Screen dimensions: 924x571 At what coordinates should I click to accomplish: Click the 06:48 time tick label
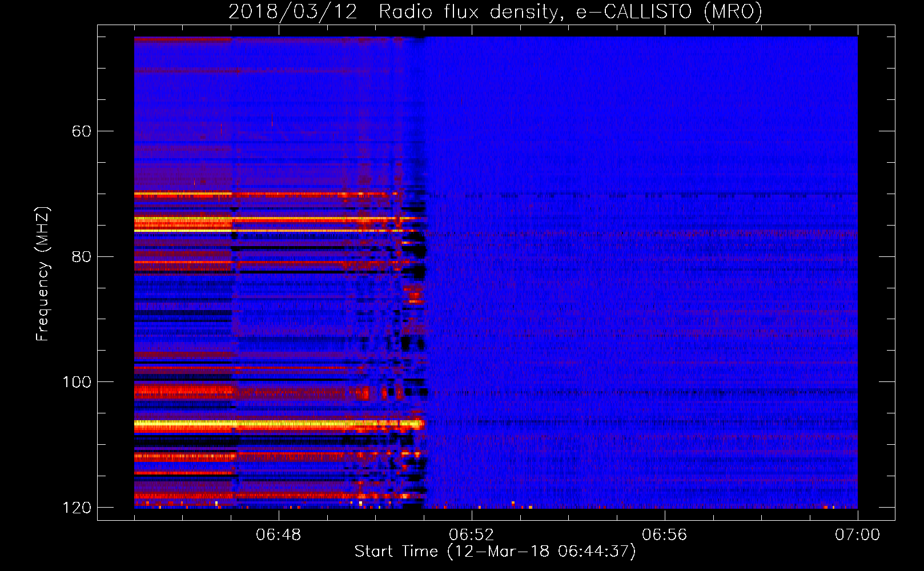point(278,535)
